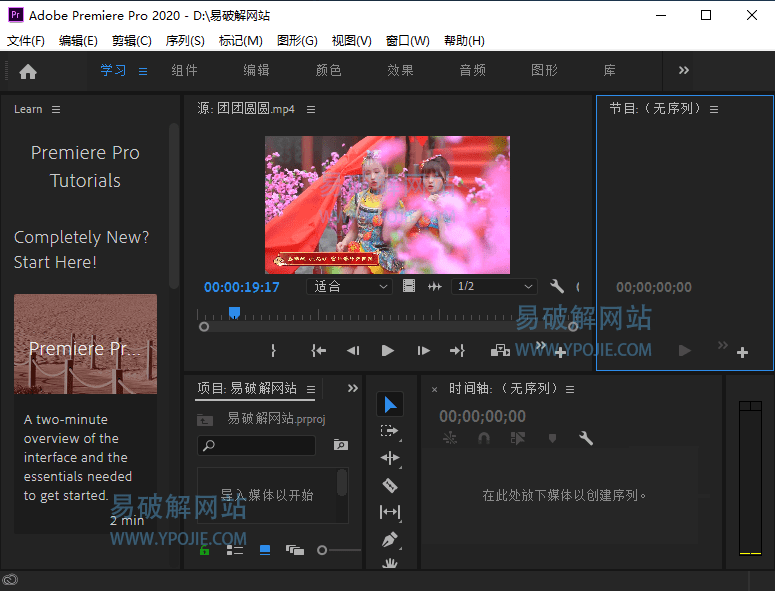Select the Hand tool

(389, 563)
